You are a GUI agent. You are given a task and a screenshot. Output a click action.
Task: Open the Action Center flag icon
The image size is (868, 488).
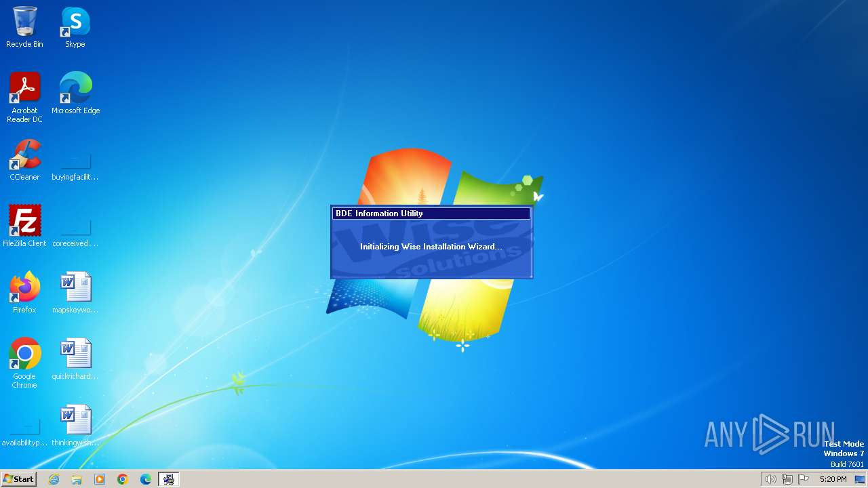[804, 479]
